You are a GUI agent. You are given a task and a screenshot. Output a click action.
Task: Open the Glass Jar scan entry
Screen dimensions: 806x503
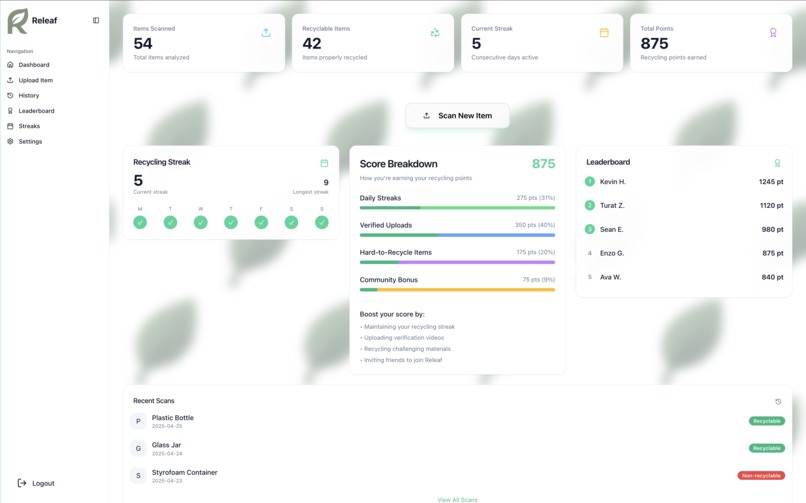457,449
